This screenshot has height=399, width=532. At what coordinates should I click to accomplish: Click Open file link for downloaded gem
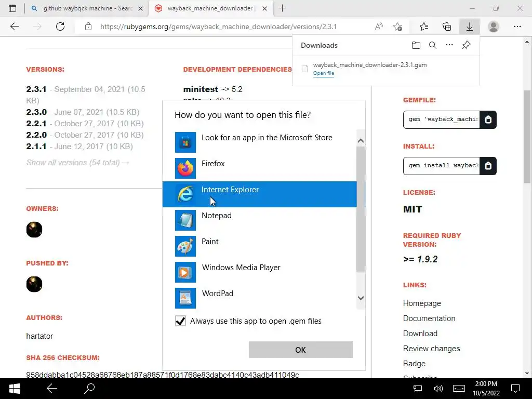coord(323,73)
